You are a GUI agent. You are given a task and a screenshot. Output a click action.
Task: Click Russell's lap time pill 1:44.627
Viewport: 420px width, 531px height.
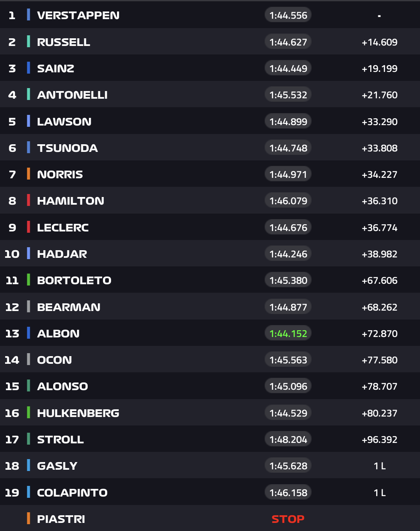pyautogui.click(x=288, y=42)
